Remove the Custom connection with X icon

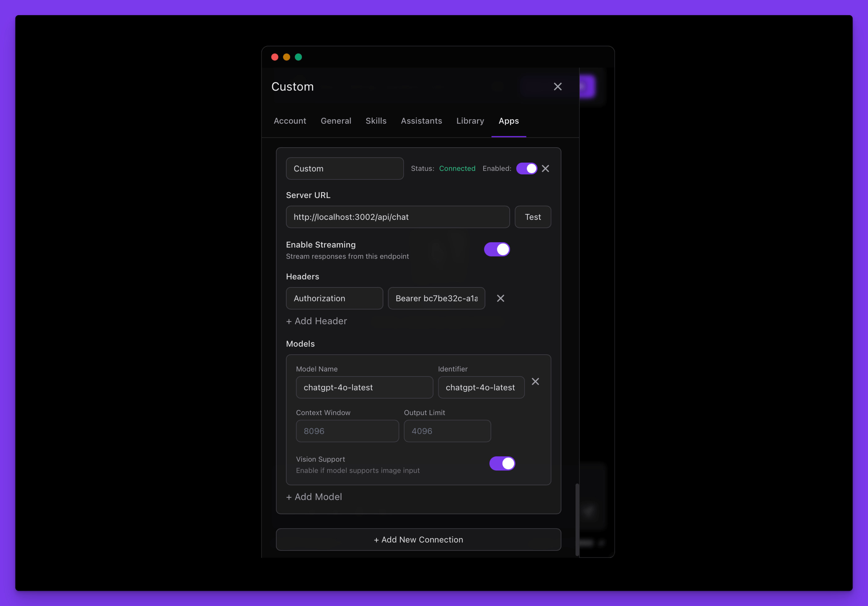pos(545,169)
